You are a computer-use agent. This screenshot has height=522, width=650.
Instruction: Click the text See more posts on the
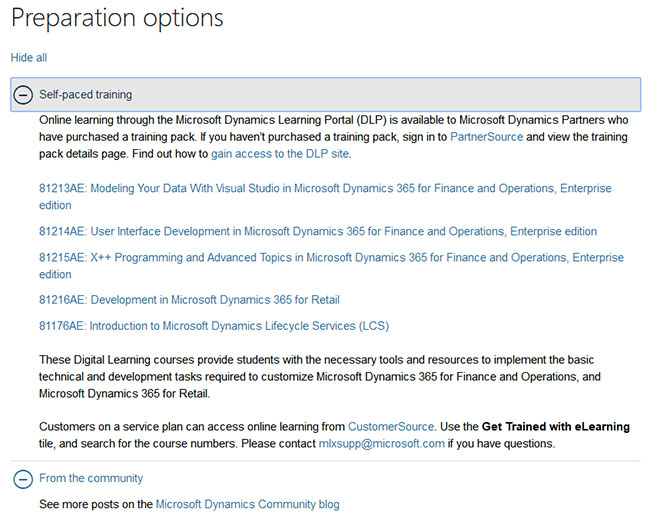[96, 504]
